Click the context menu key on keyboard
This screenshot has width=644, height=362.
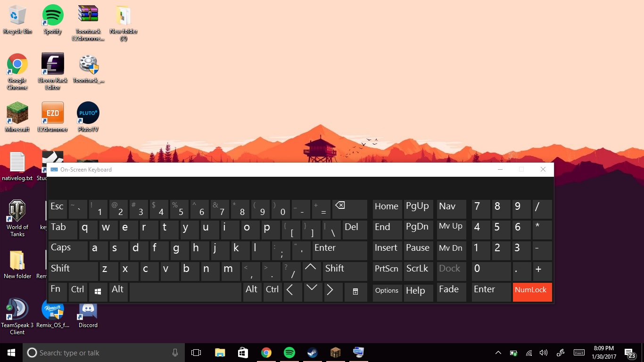tap(355, 292)
